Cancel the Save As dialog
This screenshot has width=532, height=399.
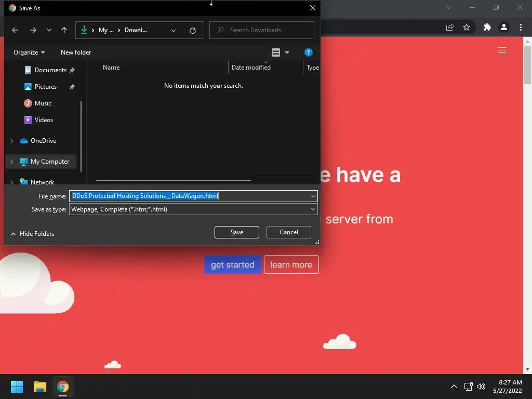point(289,232)
